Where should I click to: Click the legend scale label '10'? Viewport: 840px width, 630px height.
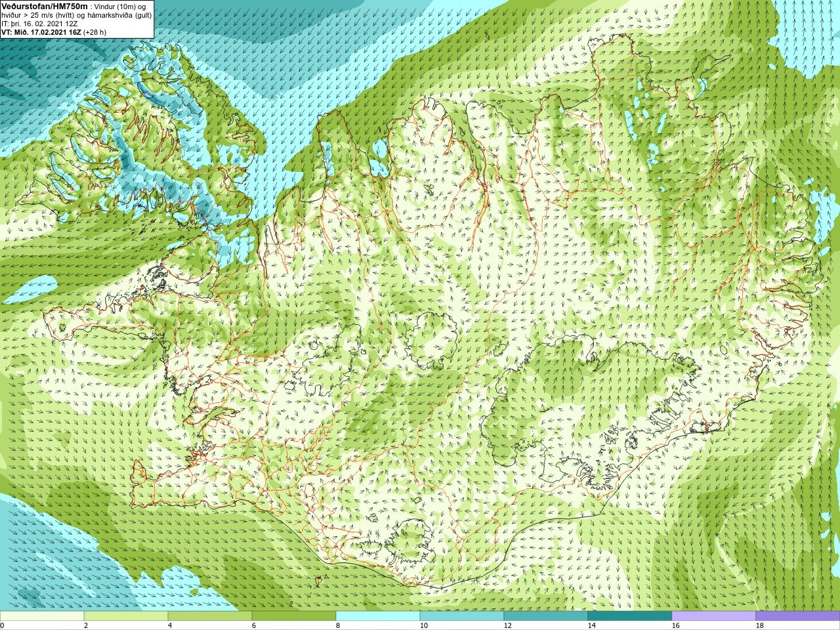[423, 625]
